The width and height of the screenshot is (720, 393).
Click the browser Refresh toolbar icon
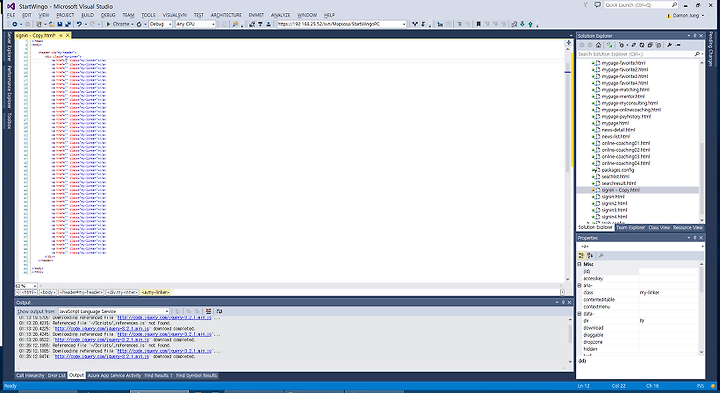[x=139, y=24]
